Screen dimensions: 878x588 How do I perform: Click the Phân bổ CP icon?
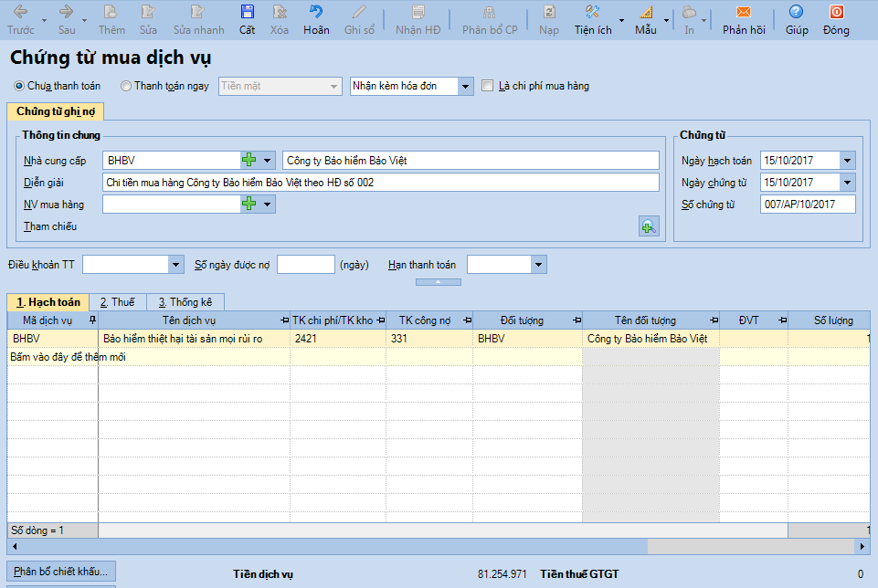coord(490,19)
